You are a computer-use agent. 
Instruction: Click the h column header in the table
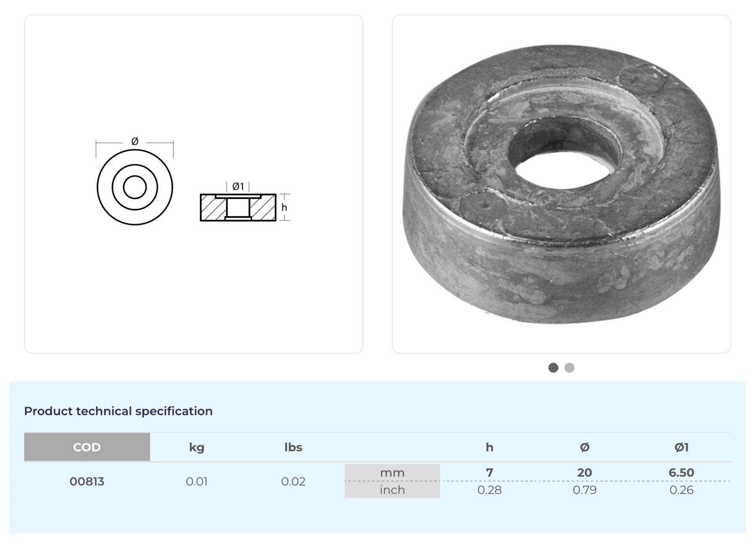pyautogui.click(x=489, y=447)
